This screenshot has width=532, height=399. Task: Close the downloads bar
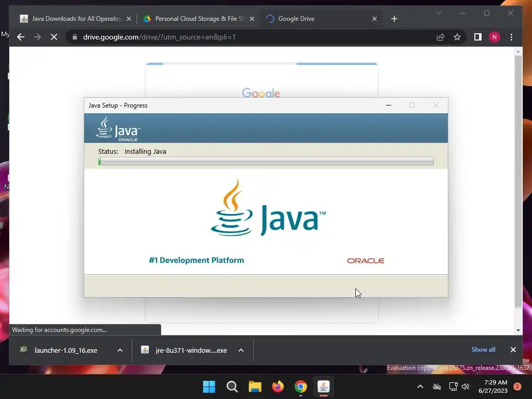point(513,350)
